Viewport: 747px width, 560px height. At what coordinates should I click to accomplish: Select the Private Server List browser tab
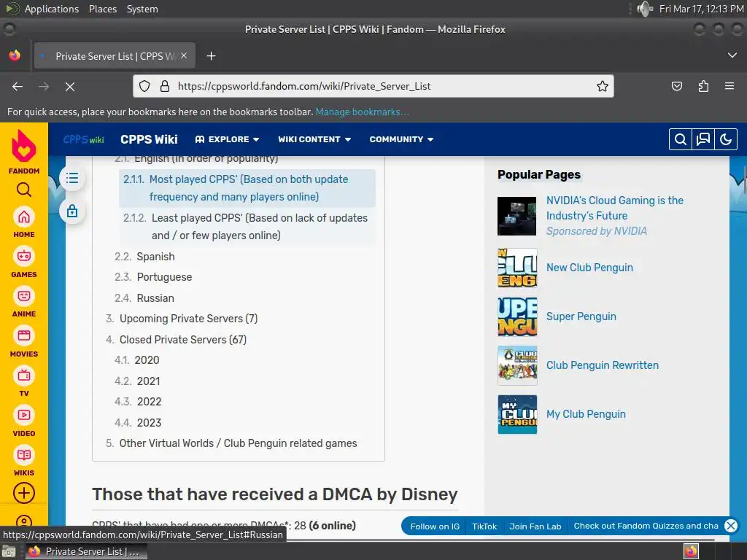coord(115,56)
